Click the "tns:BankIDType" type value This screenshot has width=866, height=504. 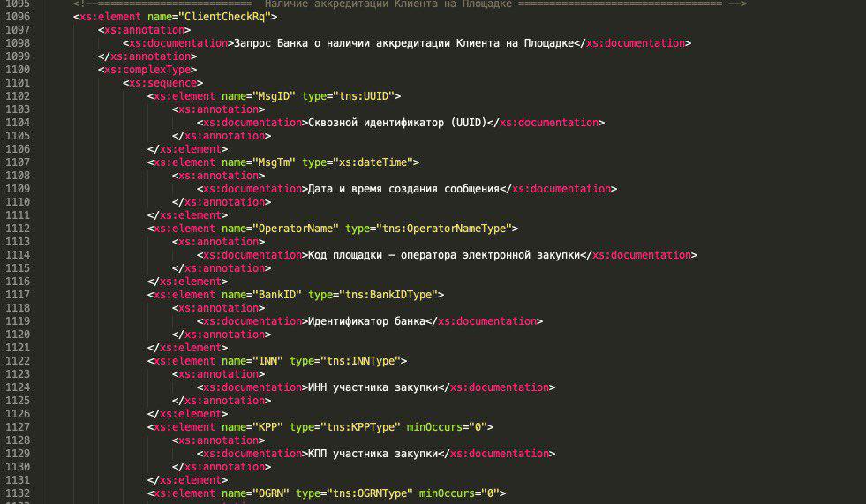[388, 295]
